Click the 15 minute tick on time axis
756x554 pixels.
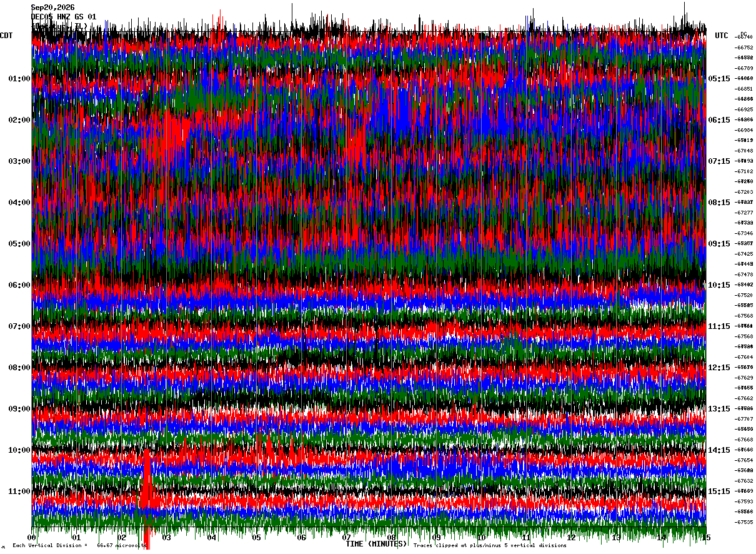click(x=706, y=537)
